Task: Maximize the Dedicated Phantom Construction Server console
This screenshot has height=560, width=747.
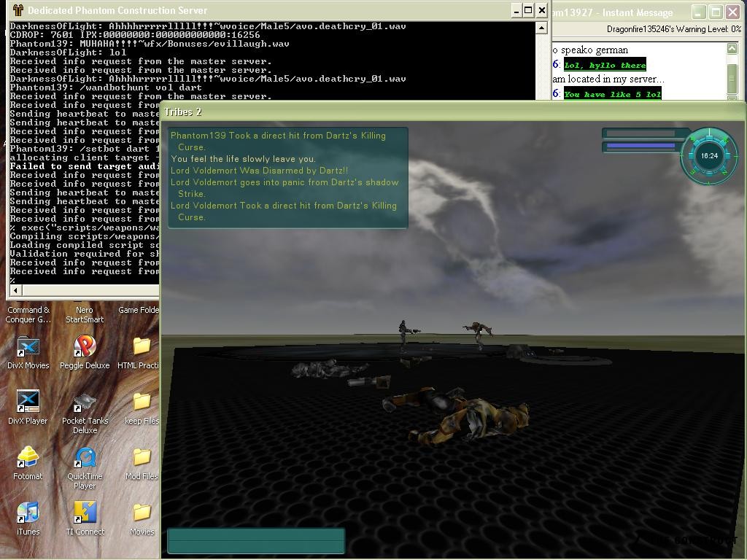Action: point(528,10)
